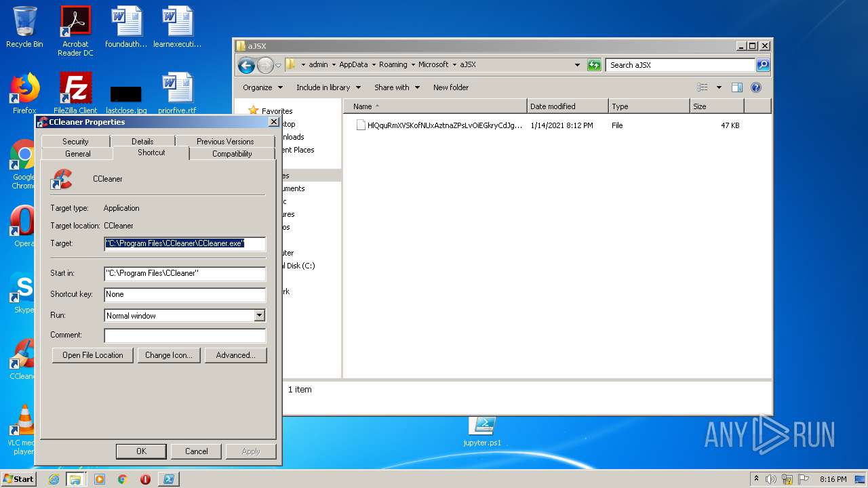This screenshot has width=868, height=488.
Task: Click the Change Icon button
Action: click(x=169, y=355)
